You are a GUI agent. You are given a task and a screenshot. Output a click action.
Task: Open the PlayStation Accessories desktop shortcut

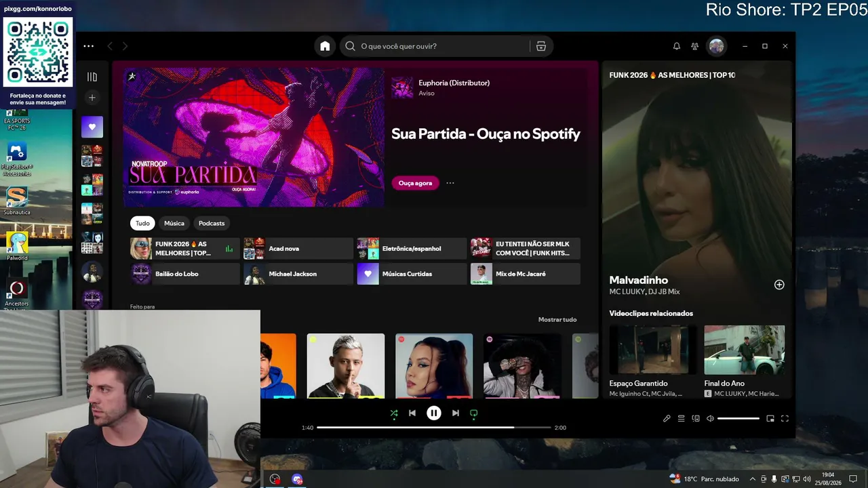coord(17,159)
